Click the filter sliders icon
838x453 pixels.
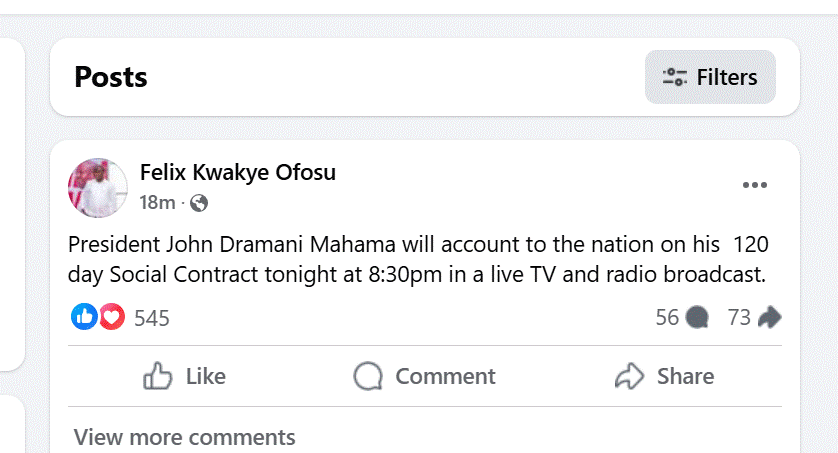tap(675, 77)
